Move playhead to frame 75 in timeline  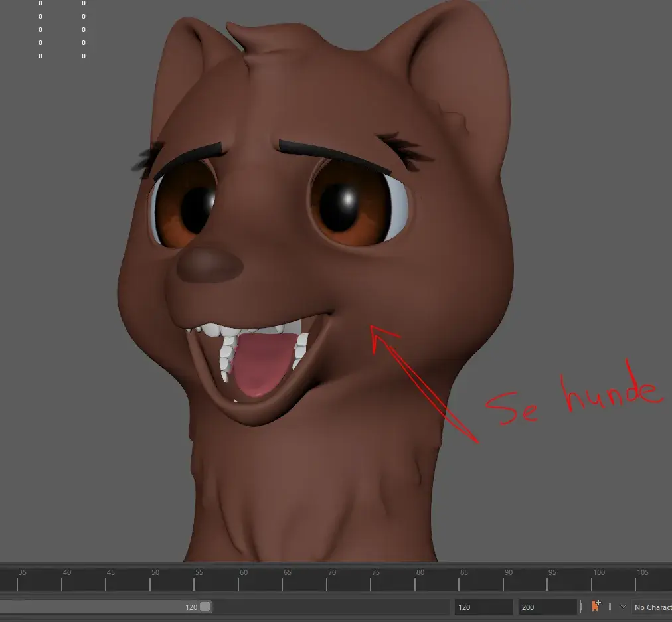pyautogui.click(x=371, y=583)
